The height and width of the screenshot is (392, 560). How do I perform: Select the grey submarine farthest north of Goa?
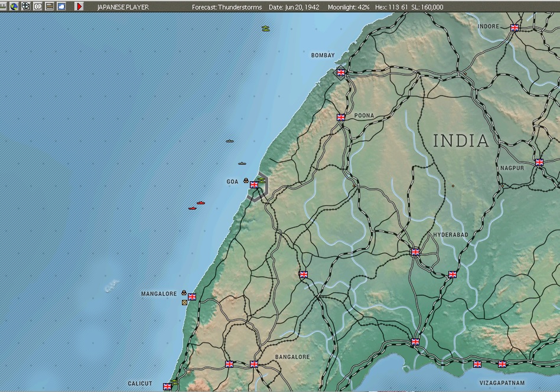(x=230, y=141)
